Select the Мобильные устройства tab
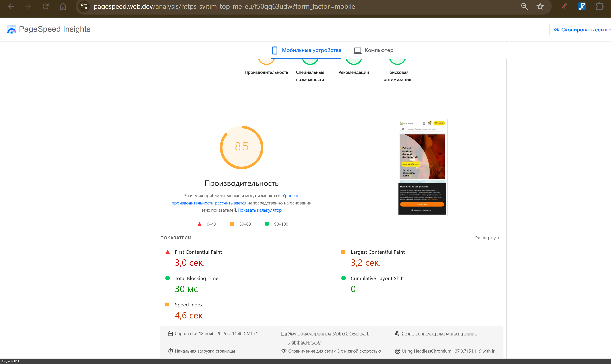This screenshot has height=364, width=611. 306,50
